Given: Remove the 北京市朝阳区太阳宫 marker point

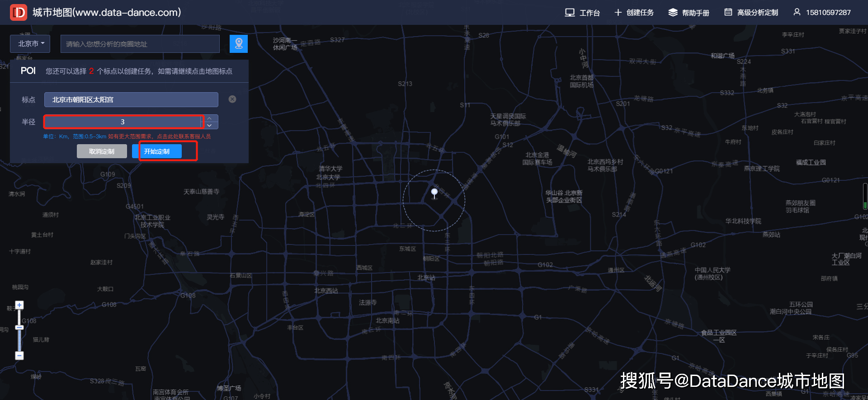Looking at the screenshot, I should click(232, 99).
